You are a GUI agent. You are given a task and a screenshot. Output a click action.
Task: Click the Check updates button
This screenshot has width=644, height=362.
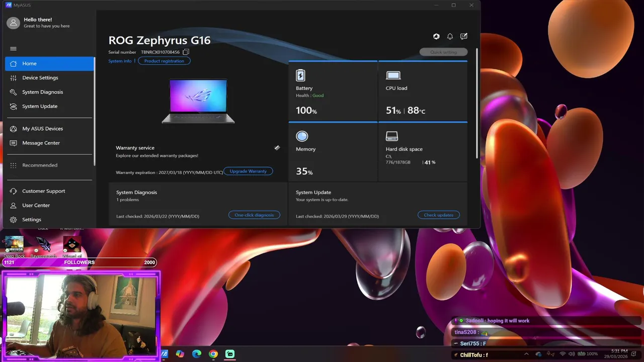click(438, 215)
